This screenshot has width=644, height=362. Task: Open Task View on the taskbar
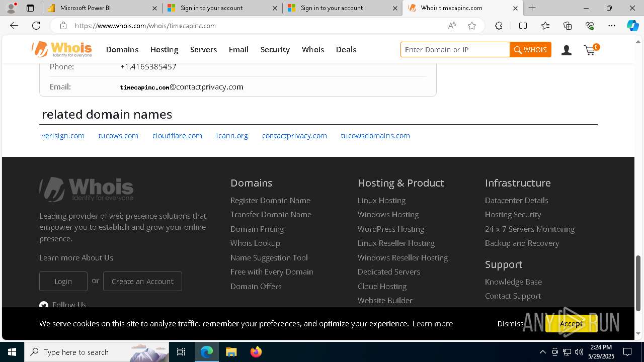click(181, 352)
